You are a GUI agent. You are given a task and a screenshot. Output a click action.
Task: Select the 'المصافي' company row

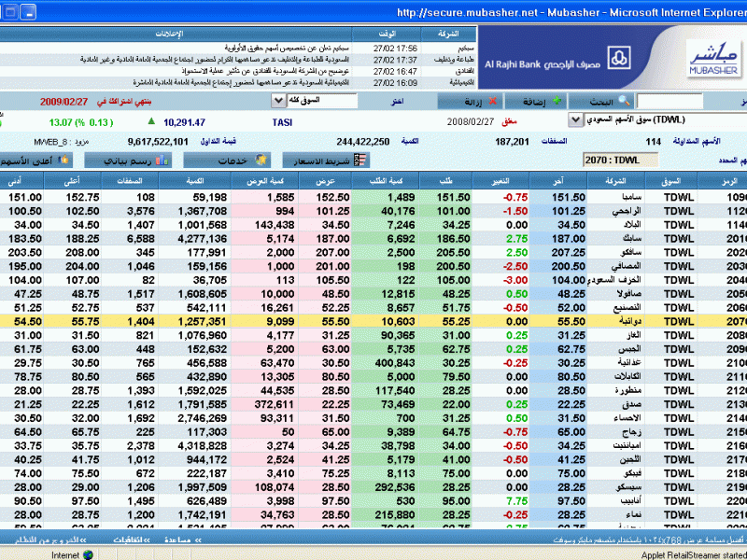373,266
